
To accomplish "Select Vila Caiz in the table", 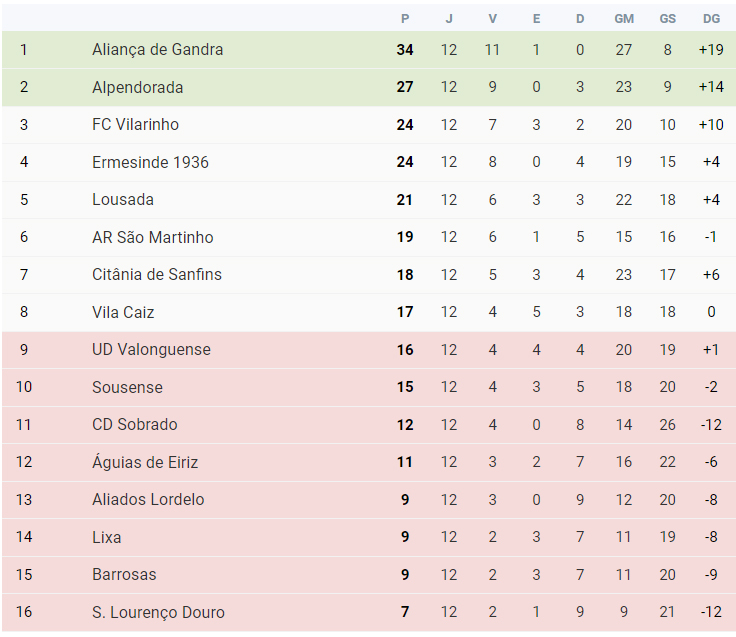I will pyautogui.click(x=123, y=312).
